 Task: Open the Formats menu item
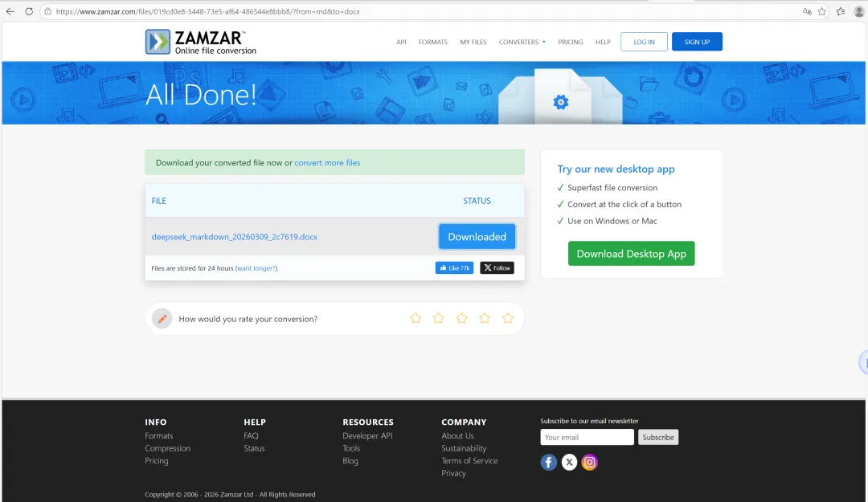point(433,42)
